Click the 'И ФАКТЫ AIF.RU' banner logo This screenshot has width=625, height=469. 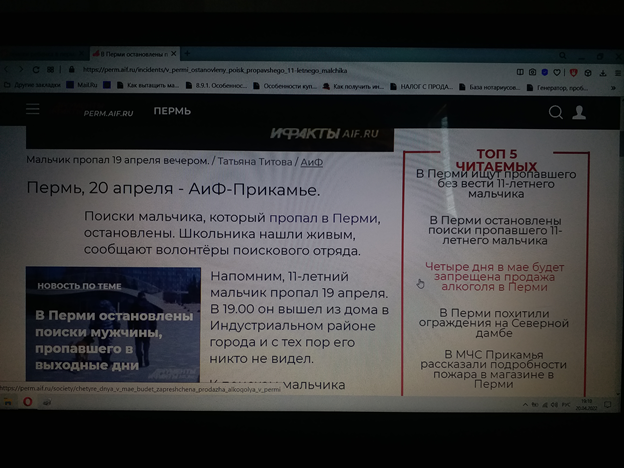324,133
